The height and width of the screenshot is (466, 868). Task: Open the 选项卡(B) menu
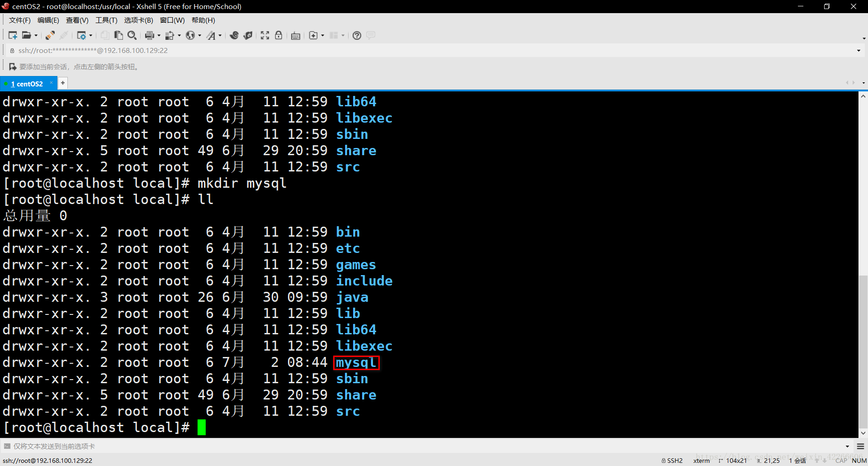pos(139,20)
